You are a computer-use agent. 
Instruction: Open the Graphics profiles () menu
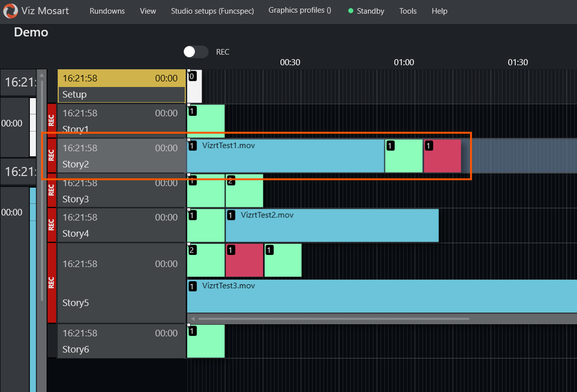tap(300, 11)
